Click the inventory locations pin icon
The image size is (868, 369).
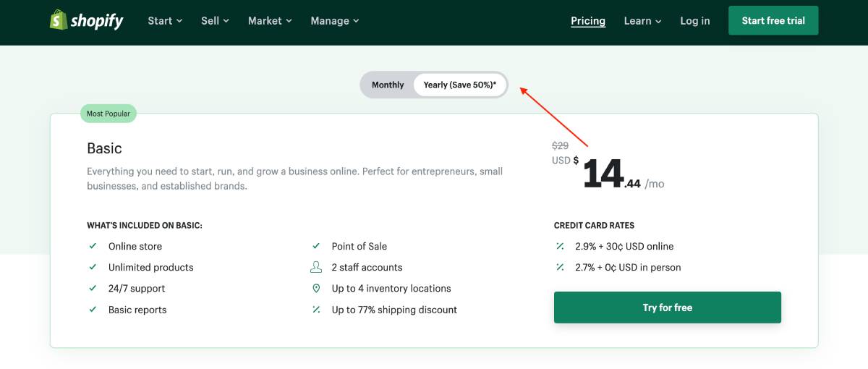tap(316, 288)
